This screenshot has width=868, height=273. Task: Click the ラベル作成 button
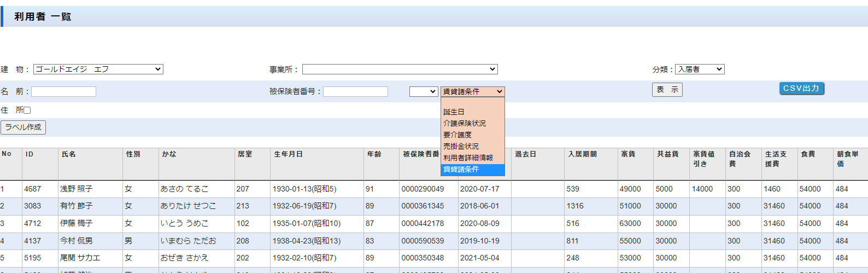(23, 127)
